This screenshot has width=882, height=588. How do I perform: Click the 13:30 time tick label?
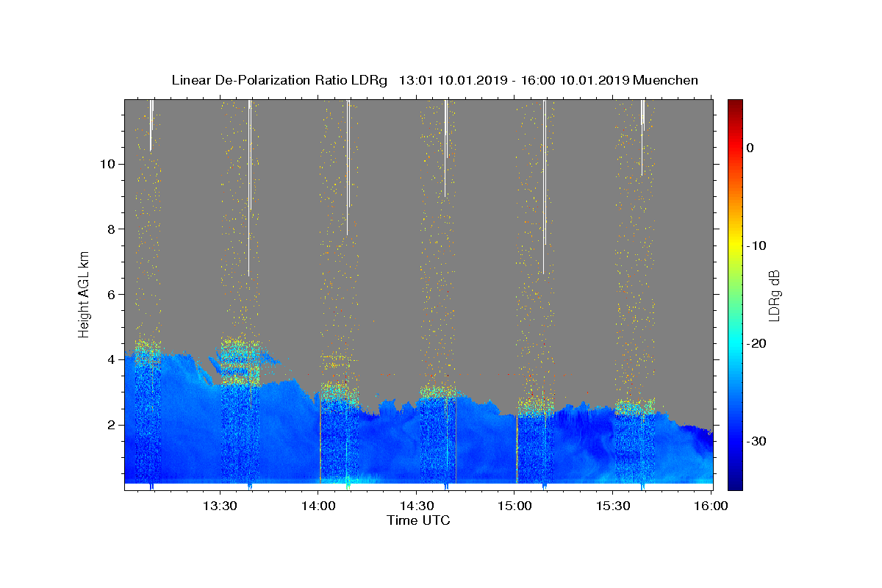(219, 506)
